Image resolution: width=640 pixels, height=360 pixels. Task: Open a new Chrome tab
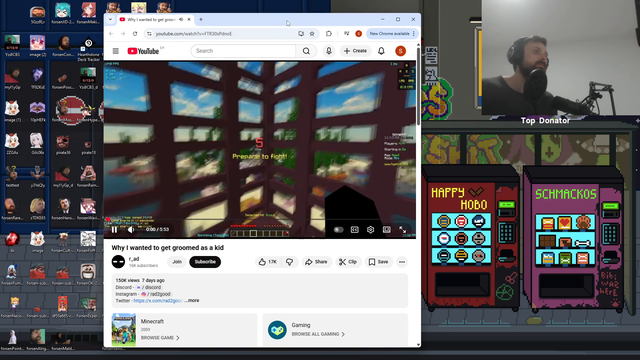pyautogui.click(x=201, y=19)
